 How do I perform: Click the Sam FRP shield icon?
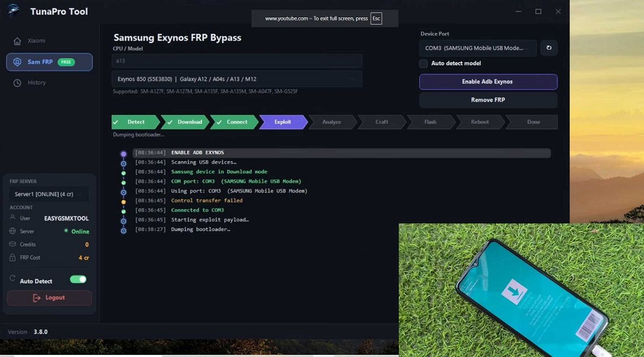pyautogui.click(x=17, y=62)
